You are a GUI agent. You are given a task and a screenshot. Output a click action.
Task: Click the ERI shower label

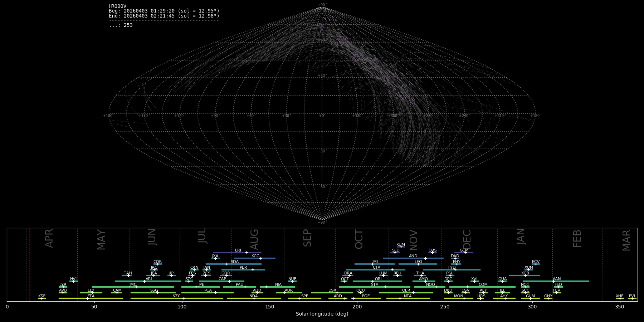[x=238, y=250]
